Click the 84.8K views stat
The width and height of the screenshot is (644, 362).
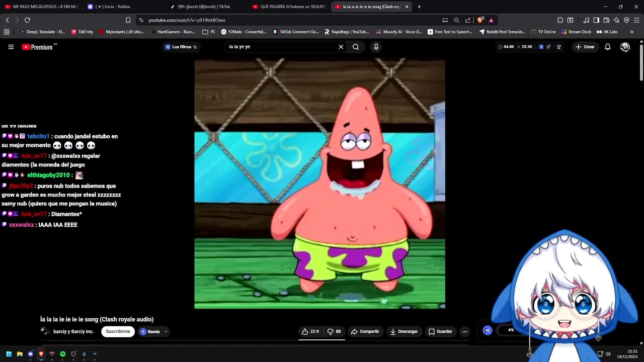click(506, 47)
